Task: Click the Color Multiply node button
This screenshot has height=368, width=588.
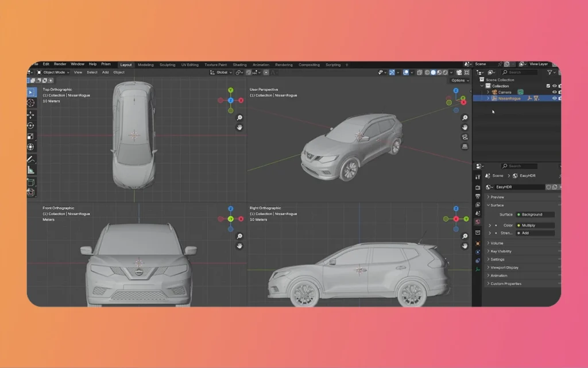Action: (535, 225)
